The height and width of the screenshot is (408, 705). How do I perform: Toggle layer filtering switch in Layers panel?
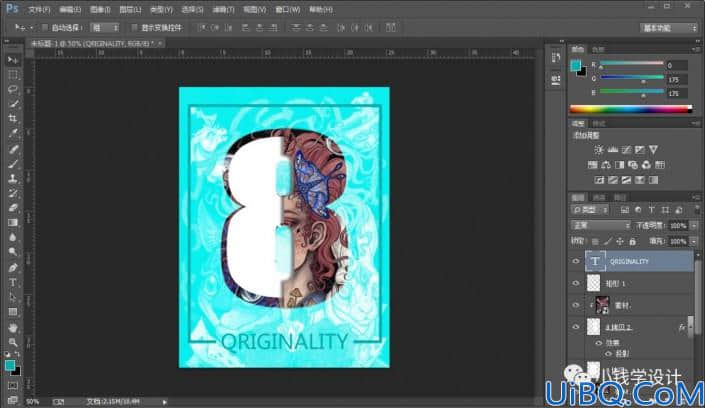696,210
